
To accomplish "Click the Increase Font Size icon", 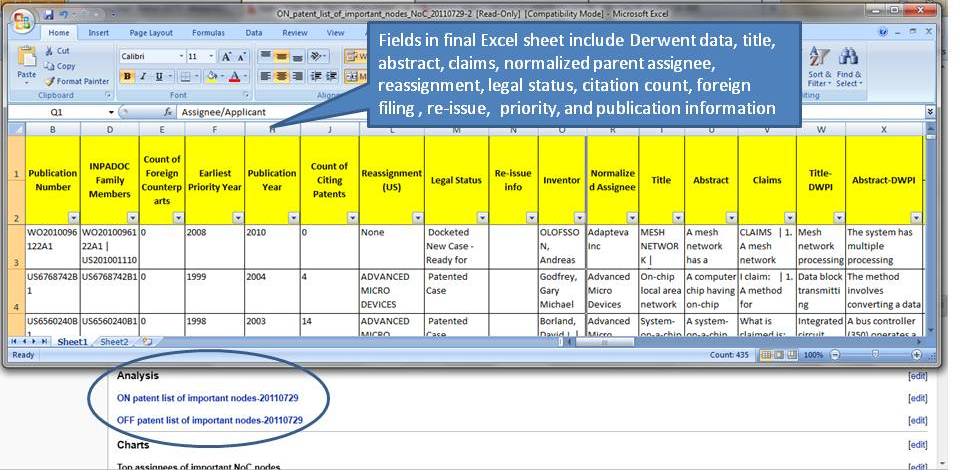I will tap(226, 57).
